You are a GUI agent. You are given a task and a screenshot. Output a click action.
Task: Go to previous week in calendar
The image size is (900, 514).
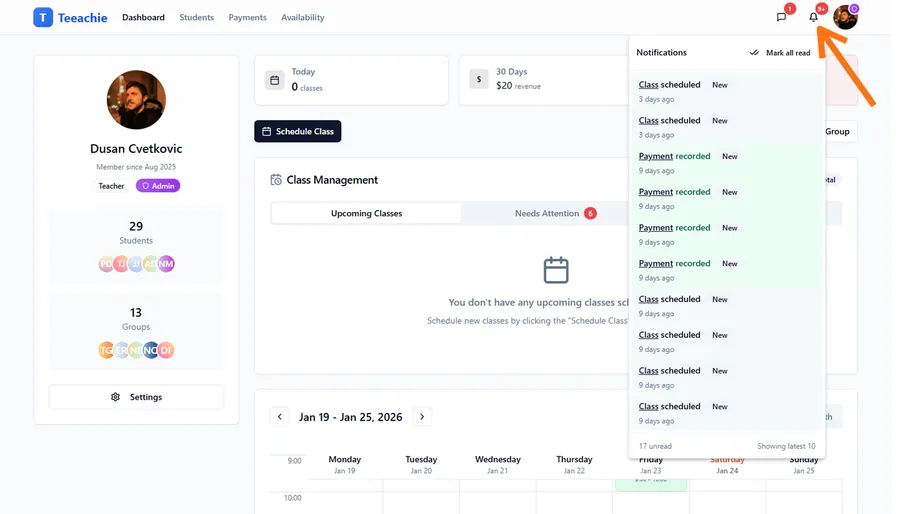[280, 417]
